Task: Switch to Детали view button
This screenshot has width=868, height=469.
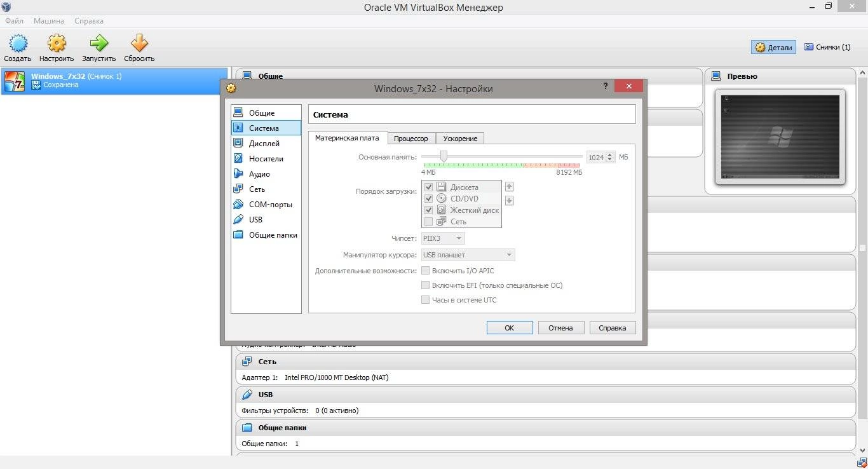Action: click(773, 48)
